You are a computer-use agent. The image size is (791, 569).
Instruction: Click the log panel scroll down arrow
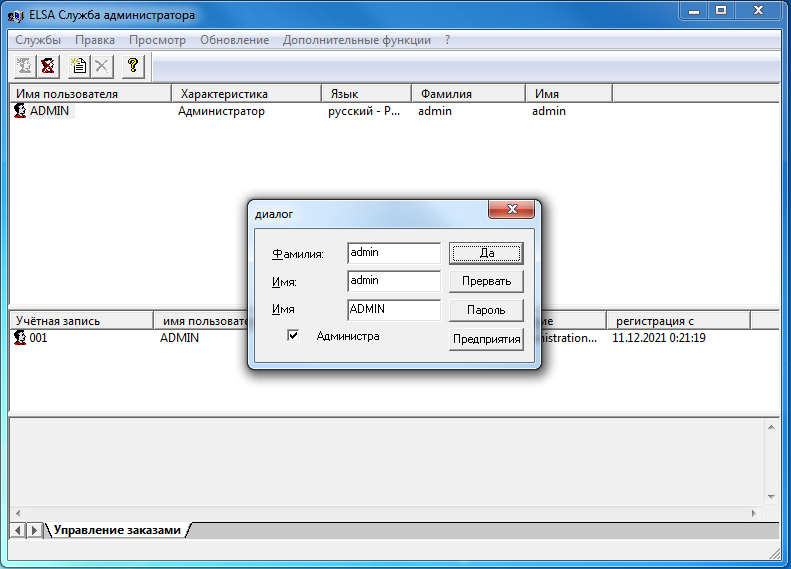click(771, 496)
